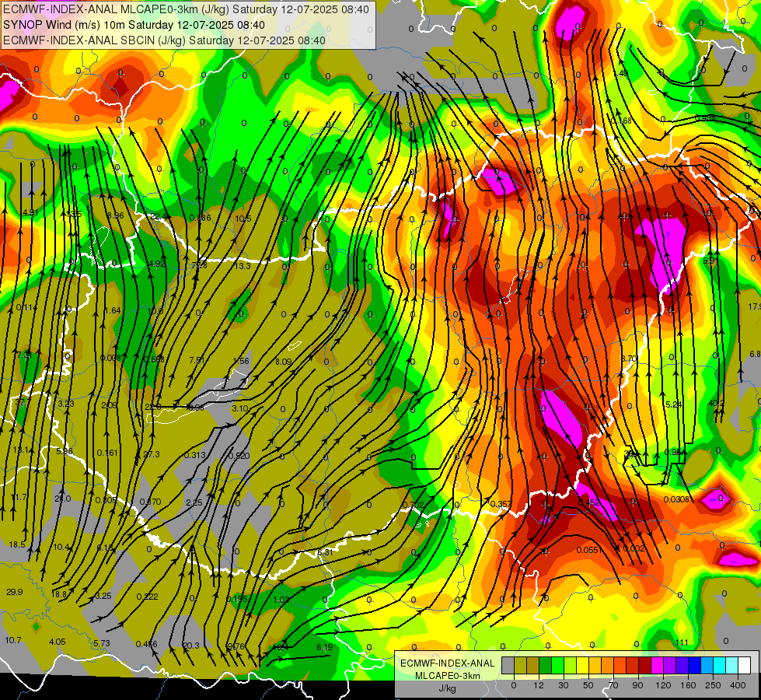Click the '400' tick label in the legend

point(738,685)
